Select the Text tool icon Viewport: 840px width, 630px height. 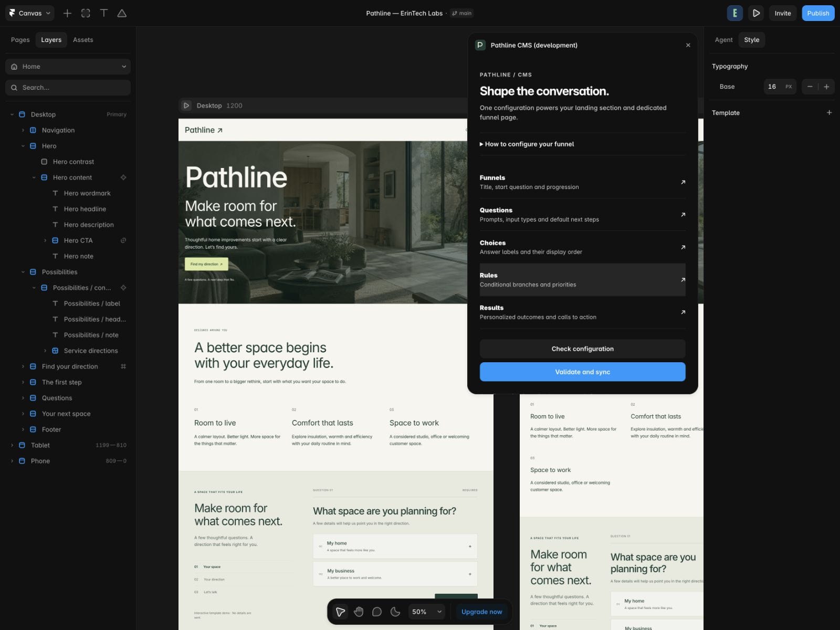(x=104, y=13)
